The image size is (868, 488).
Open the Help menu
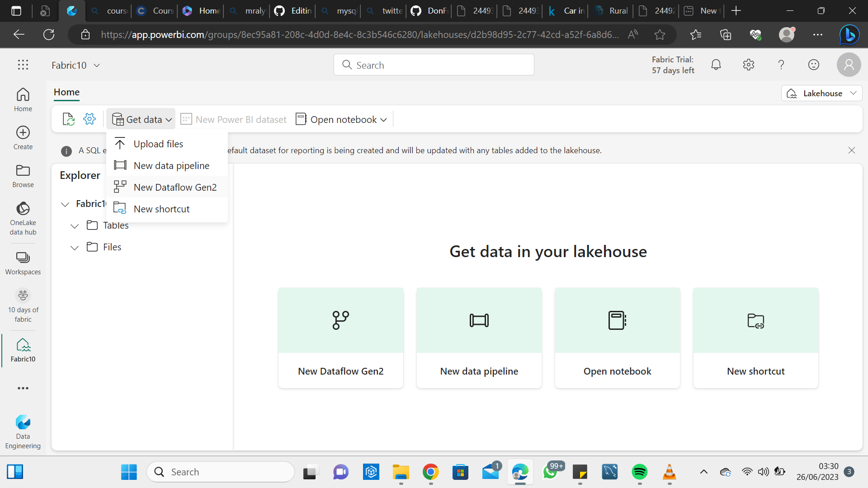(x=781, y=65)
